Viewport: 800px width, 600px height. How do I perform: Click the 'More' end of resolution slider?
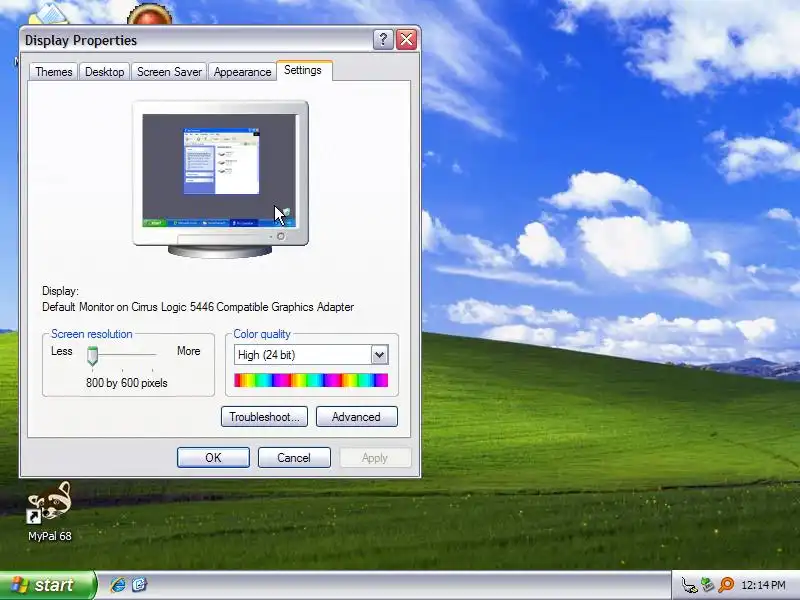coord(188,351)
